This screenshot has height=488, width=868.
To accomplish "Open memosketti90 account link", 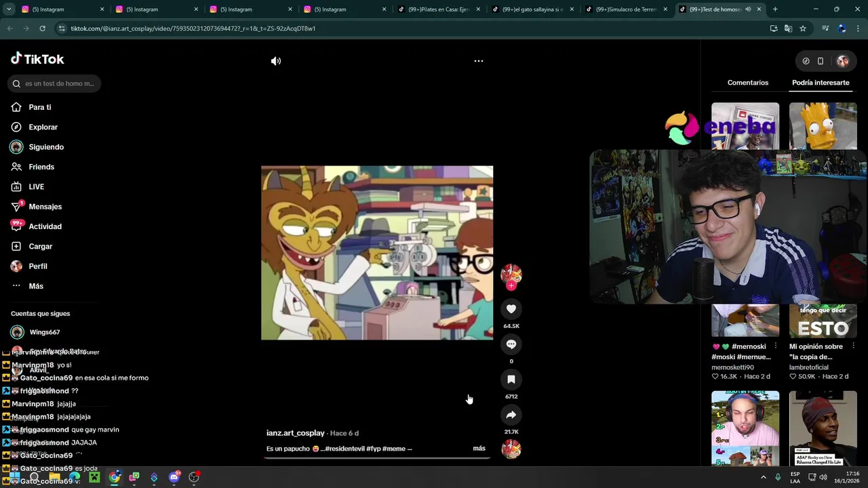I will coord(732,367).
